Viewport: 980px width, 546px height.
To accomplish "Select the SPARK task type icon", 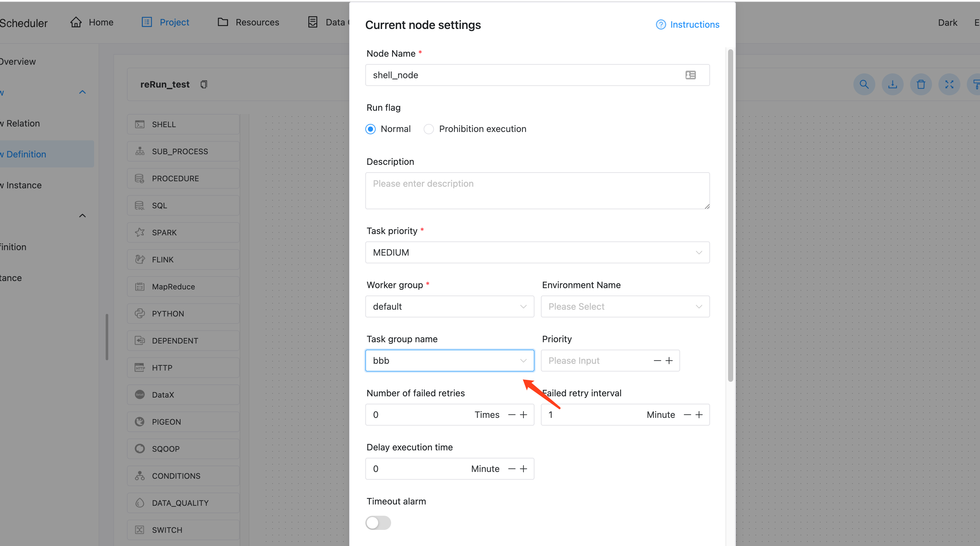I will 139,232.
